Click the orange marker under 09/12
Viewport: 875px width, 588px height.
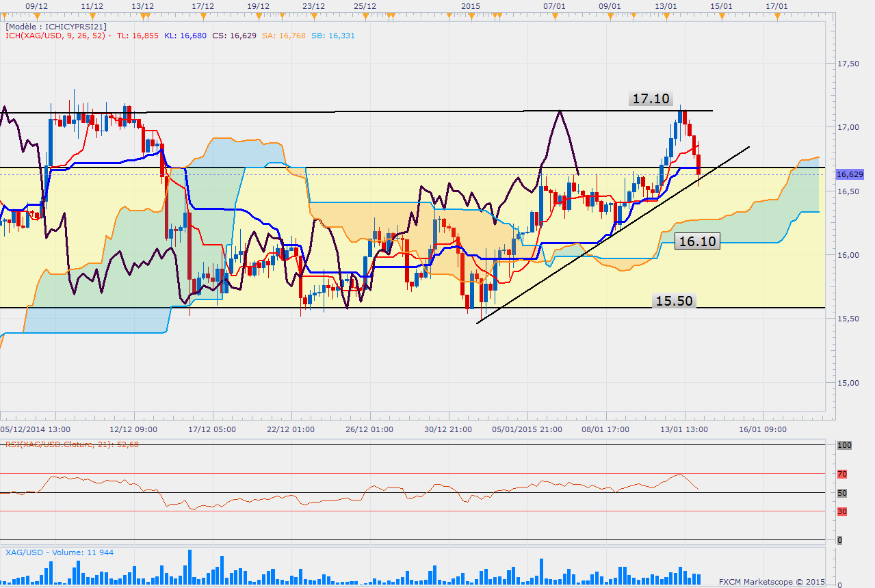pyautogui.click(x=36, y=14)
